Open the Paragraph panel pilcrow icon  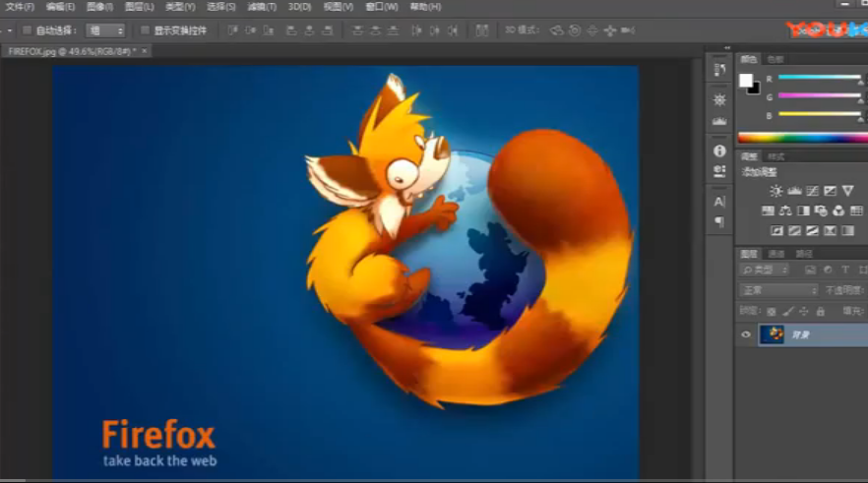719,222
